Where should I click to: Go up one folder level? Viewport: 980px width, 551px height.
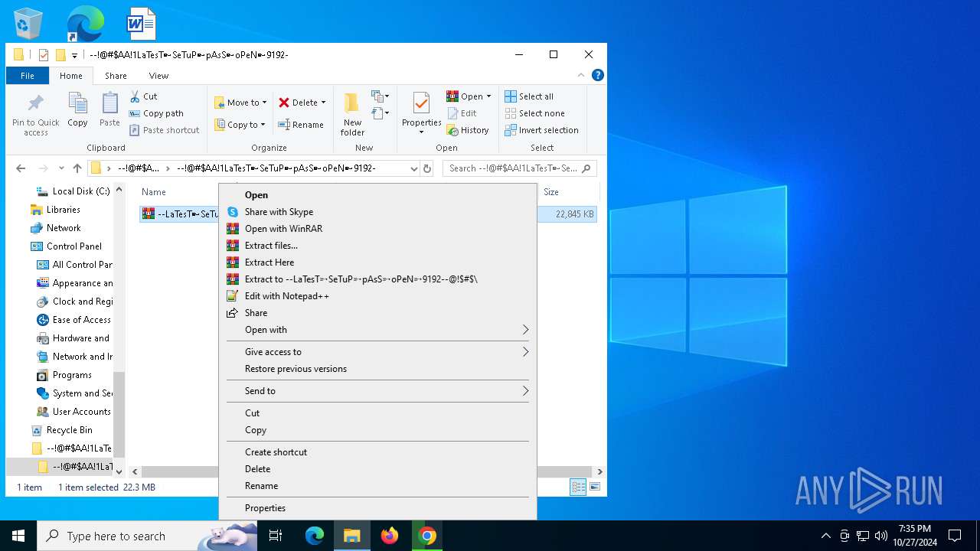click(x=77, y=168)
